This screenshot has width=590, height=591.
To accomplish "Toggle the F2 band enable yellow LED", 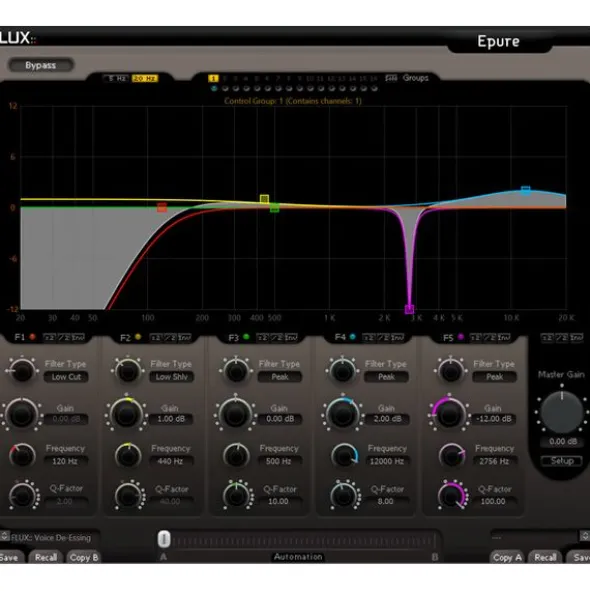I will click(138, 337).
